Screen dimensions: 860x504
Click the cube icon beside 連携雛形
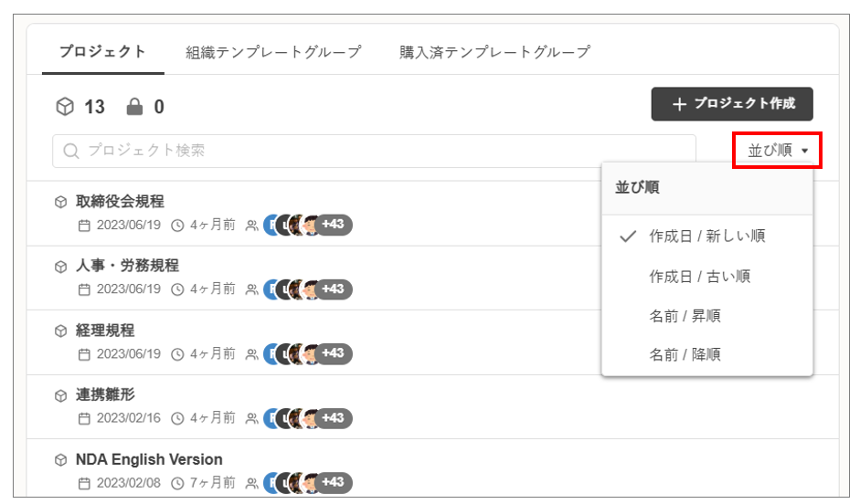click(61, 395)
